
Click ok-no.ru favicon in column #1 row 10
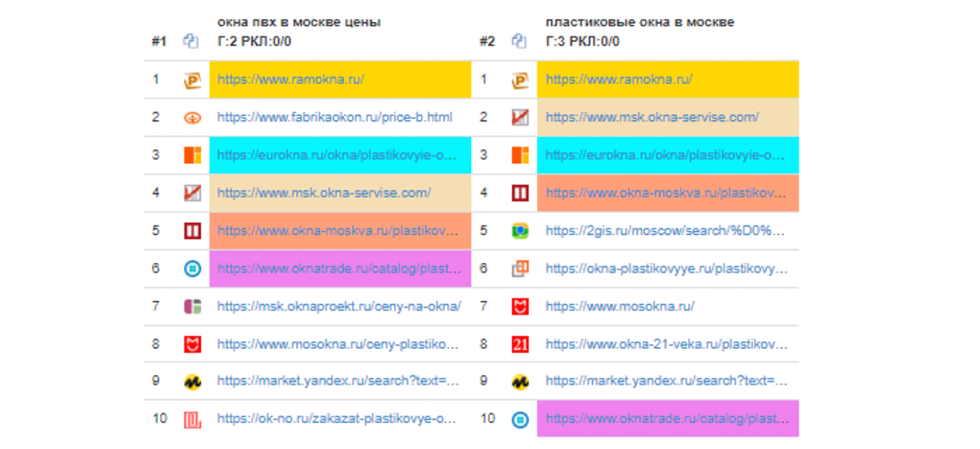[x=193, y=420]
